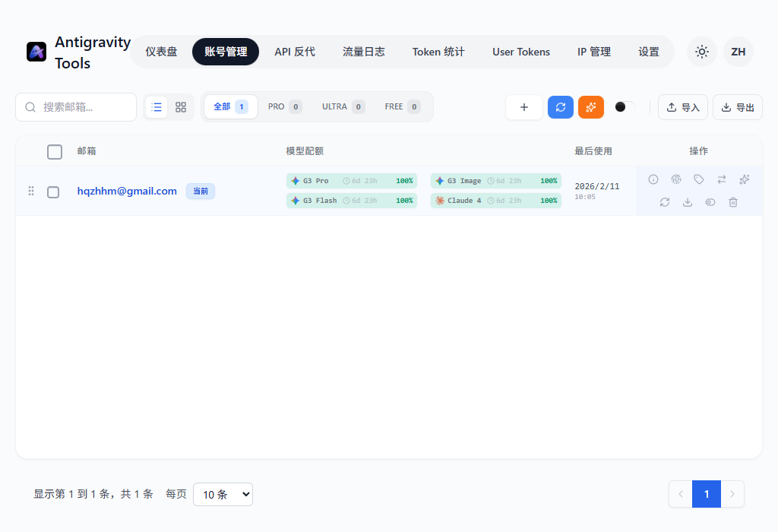Click the 导入 import button
Screen dimensions: 778x532
click(x=683, y=107)
